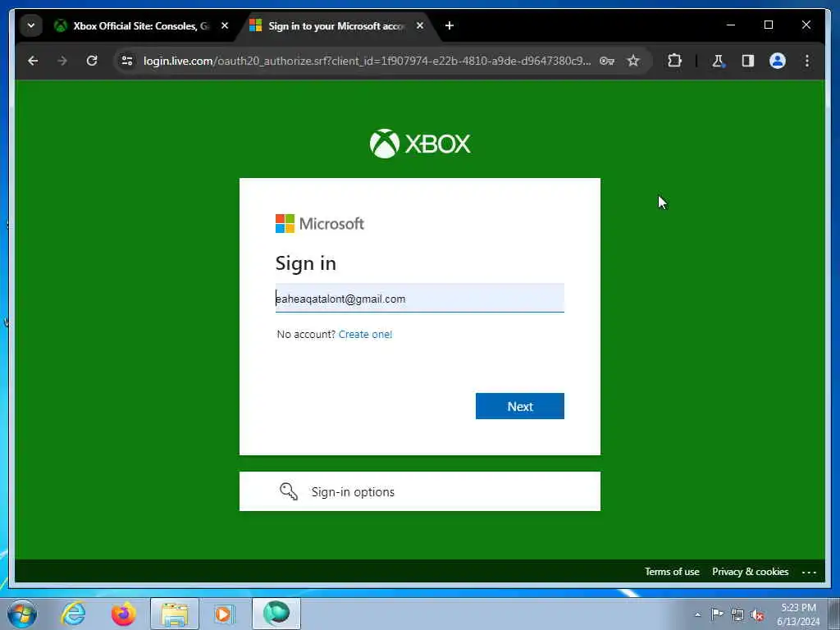Click the address bar URL

(367, 61)
